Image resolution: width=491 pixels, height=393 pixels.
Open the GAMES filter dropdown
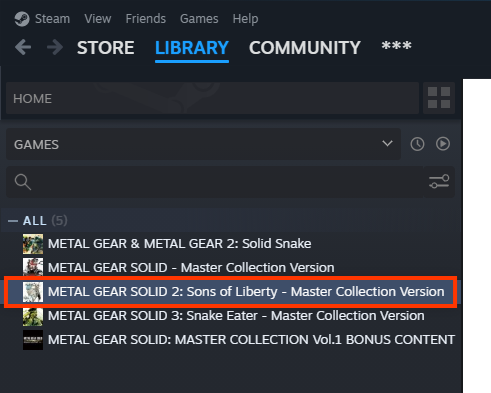203,144
